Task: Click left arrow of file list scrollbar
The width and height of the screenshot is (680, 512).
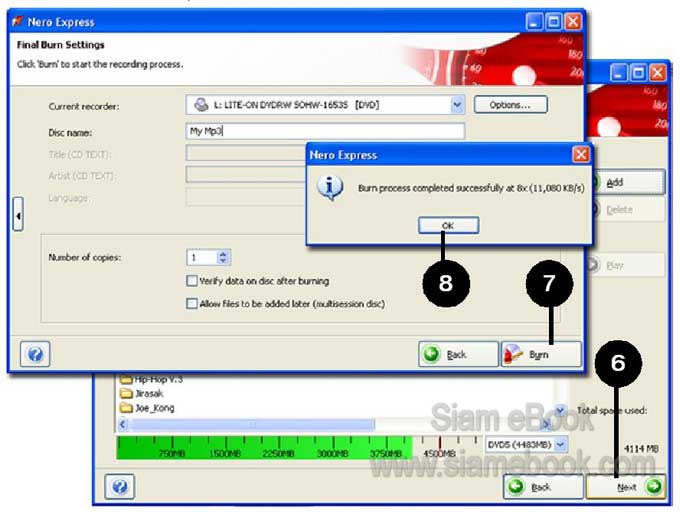Action: (x=123, y=424)
